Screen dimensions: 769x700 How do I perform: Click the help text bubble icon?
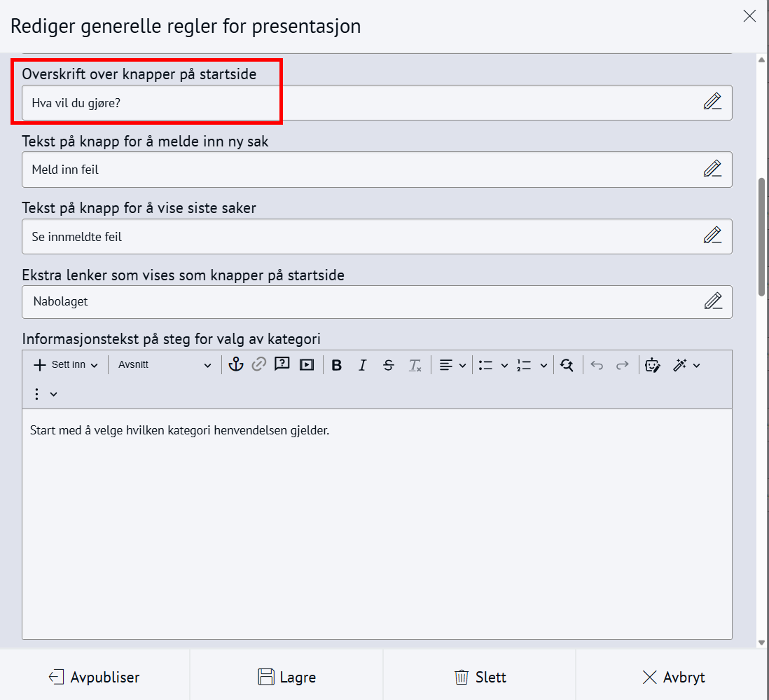pyautogui.click(x=282, y=364)
